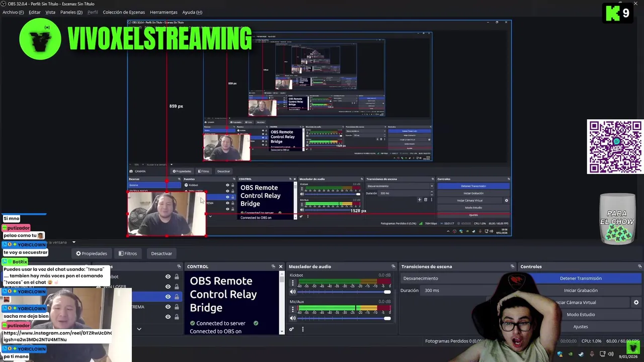Open Windows Security tray icon
This screenshot has width=644, height=362.
tap(560, 354)
